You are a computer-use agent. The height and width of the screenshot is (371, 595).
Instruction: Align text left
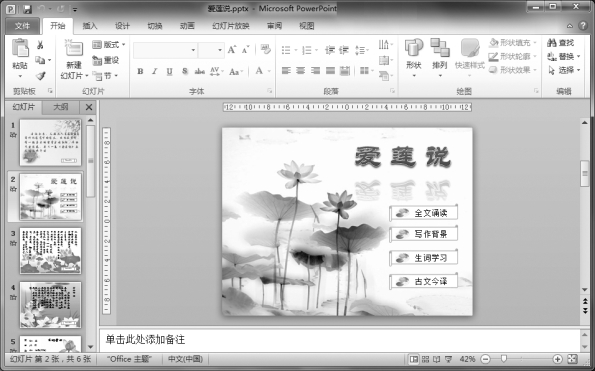click(286, 71)
